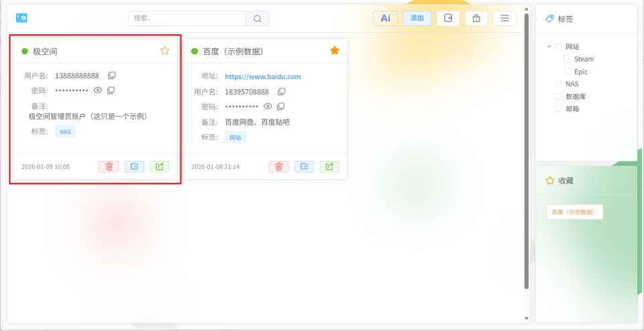Check the 网站 checkbox in tag tree
Image resolution: width=644 pixels, height=331 pixels.
click(x=559, y=46)
